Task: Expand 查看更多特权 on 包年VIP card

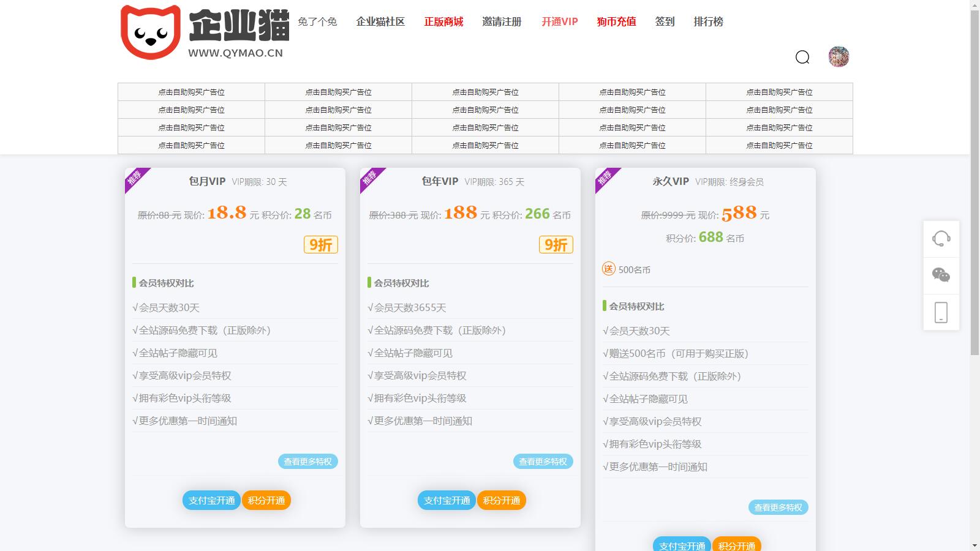Action: tap(542, 462)
